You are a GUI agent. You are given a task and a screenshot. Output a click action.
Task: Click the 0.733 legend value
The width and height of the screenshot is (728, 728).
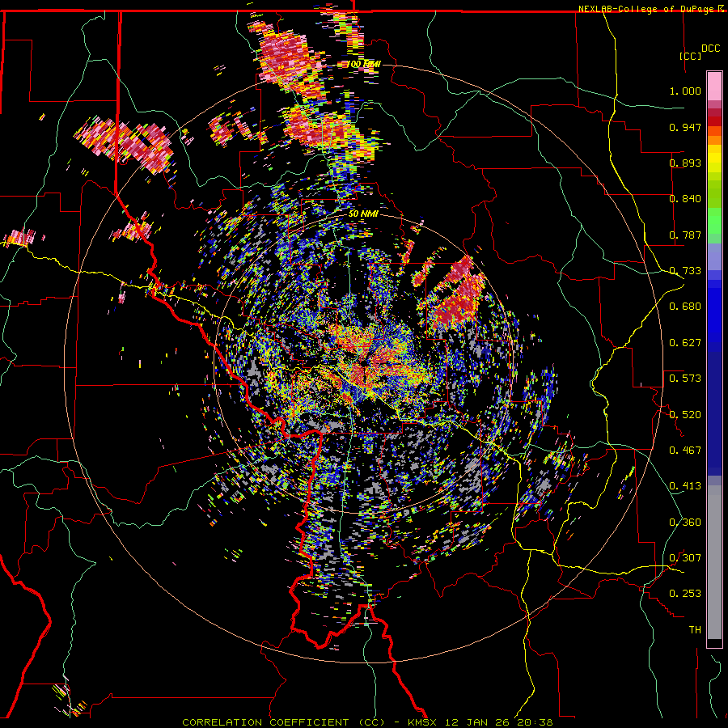pyautogui.click(x=685, y=271)
